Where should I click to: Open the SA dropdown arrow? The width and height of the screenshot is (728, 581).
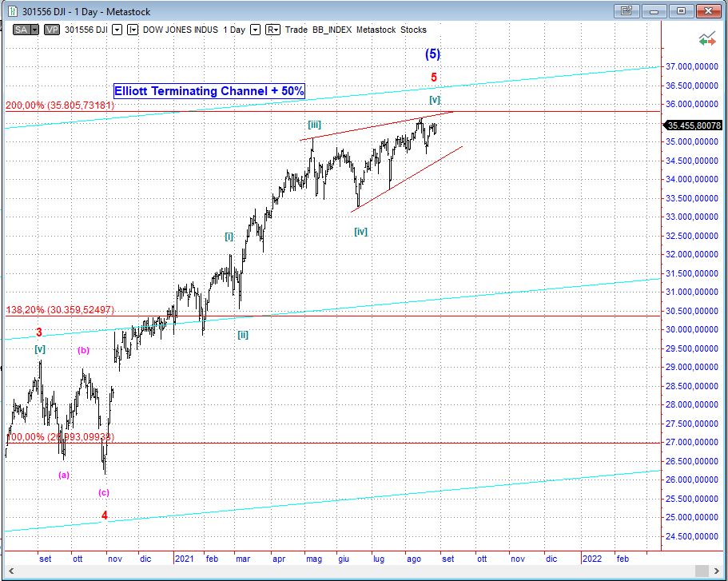point(35,30)
